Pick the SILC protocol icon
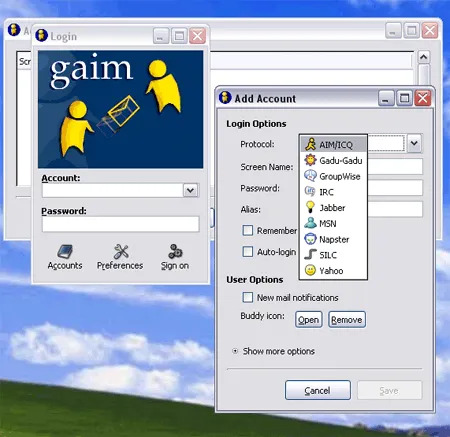 (x=310, y=254)
